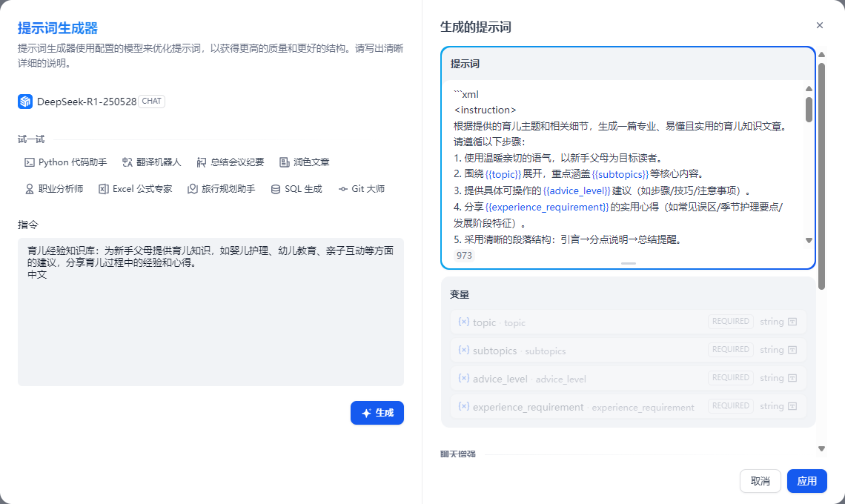The height and width of the screenshot is (504, 845).
Task: Click the {{experience_requirement}} variable in prompt
Action: pyautogui.click(x=547, y=207)
